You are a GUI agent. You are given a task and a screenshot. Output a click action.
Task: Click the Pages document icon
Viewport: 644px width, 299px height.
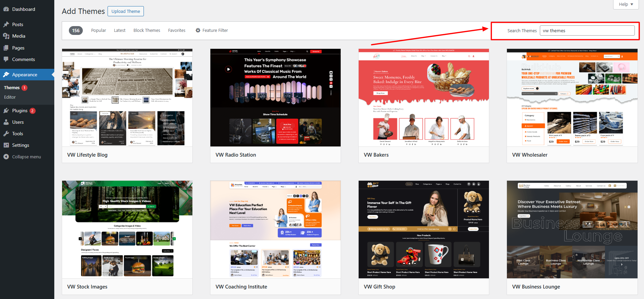[6, 48]
